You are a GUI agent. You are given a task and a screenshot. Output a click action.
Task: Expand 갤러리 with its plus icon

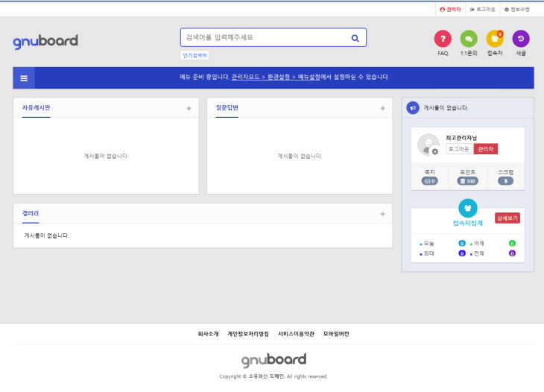point(383,214)
